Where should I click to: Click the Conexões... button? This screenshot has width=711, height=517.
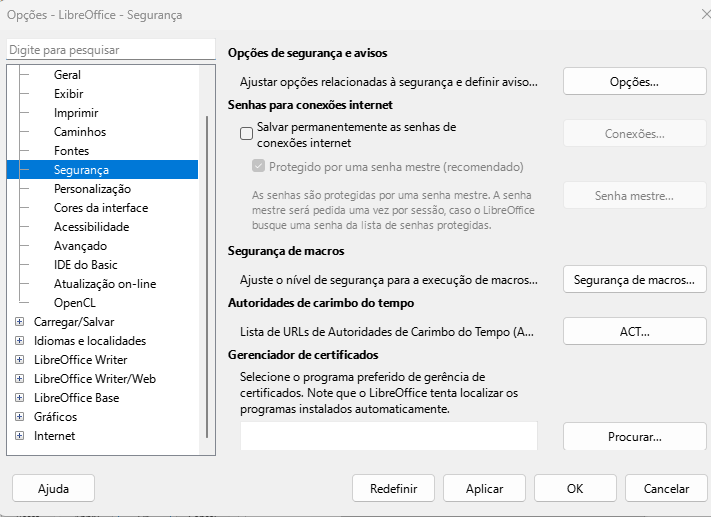coord(634,133)
